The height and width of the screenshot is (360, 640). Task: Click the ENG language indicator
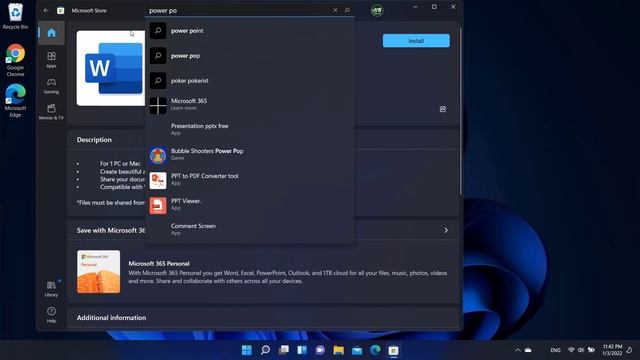point(555,350)
